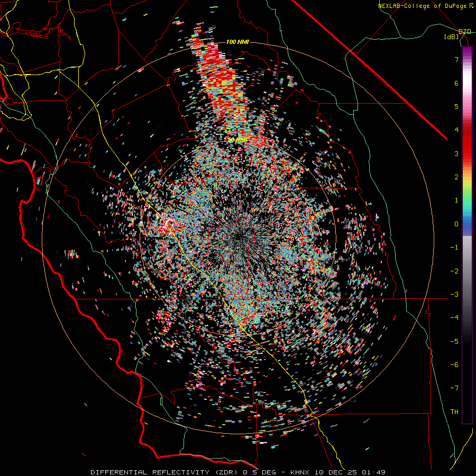The width and height of the screenshot is (476, 476).
Task: Select the '50 NMI' range ring label
Action: click(237, 140)
